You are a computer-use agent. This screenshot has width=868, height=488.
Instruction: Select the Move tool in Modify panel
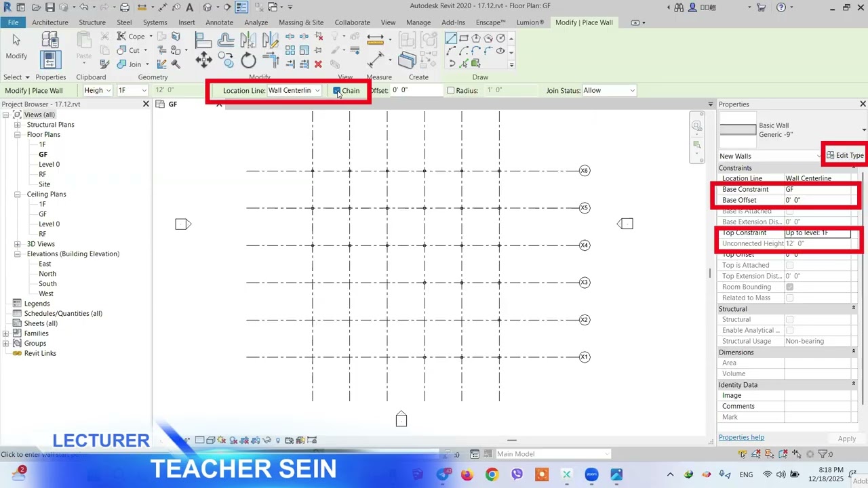pos(203,60)
